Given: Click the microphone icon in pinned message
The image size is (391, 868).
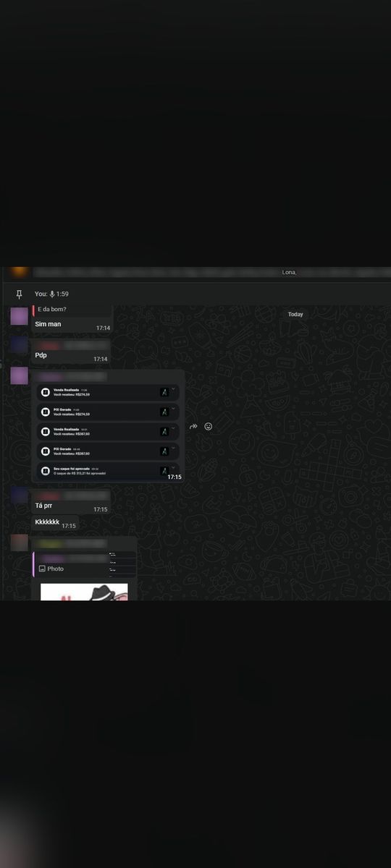Looking at the screenshot, I should [52, 294].
